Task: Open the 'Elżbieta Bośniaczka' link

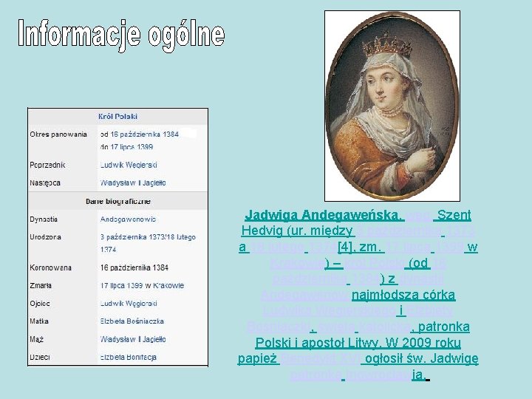Action: point(132,321)
